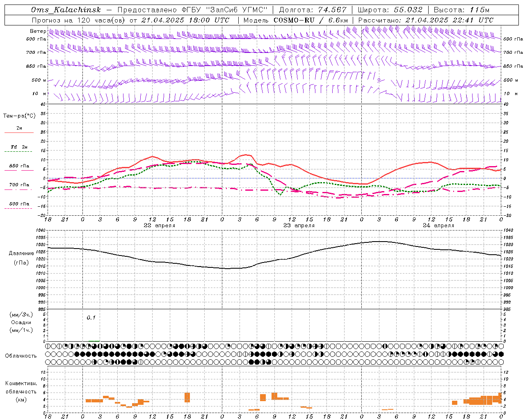This screenshot has height=420, width=525.
Task: Click the 850 гПа wind label on right of wind panel
Action: pos(513,66)
